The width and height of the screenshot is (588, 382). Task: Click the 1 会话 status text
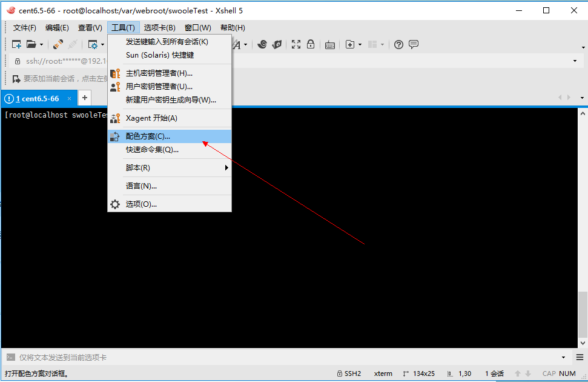click(x=494, y=374)
